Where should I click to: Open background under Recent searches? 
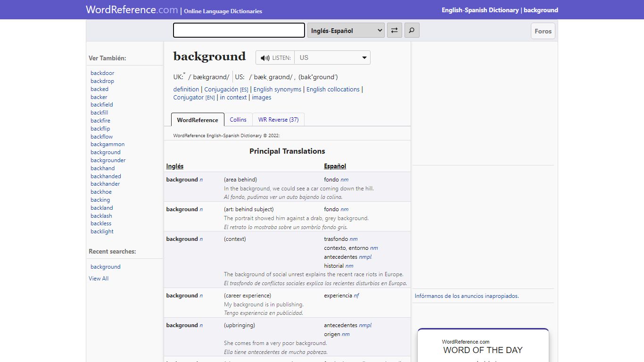pyautogui.click(x=106, y=267)
